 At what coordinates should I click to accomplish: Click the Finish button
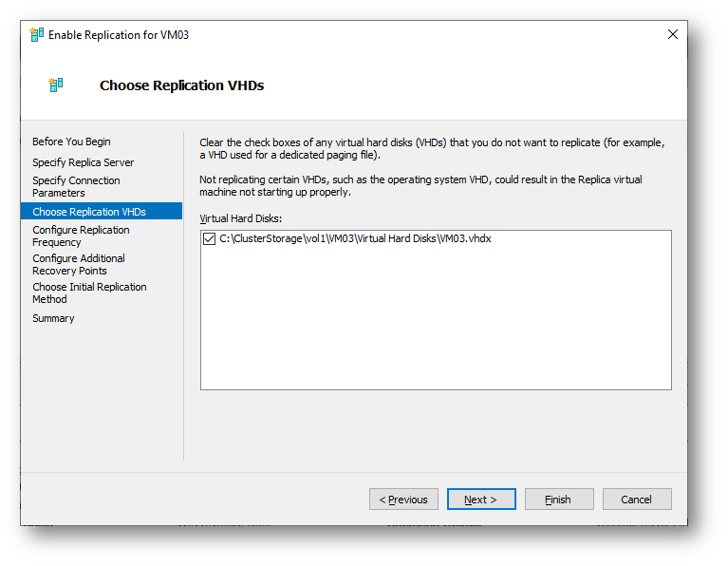point(559,500)
